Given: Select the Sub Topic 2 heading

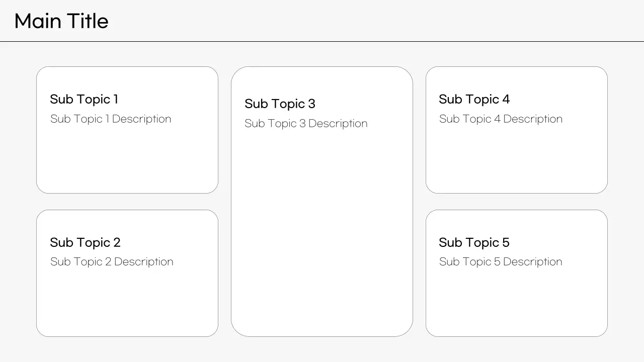Looking at the screenshot, I should coord(85,242).
